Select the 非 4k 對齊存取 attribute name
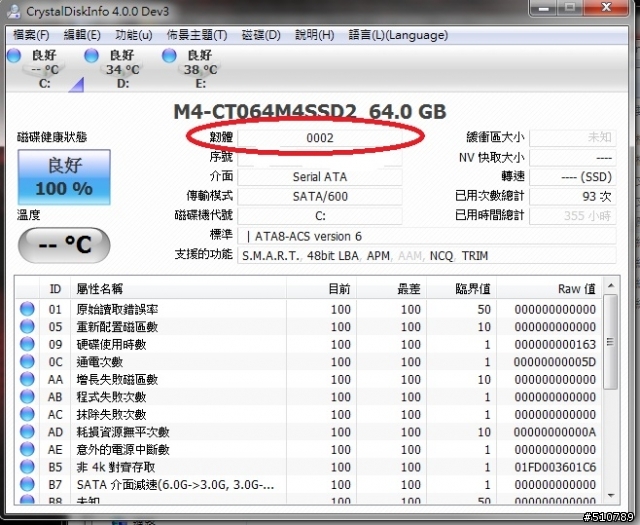 point(116,467)
